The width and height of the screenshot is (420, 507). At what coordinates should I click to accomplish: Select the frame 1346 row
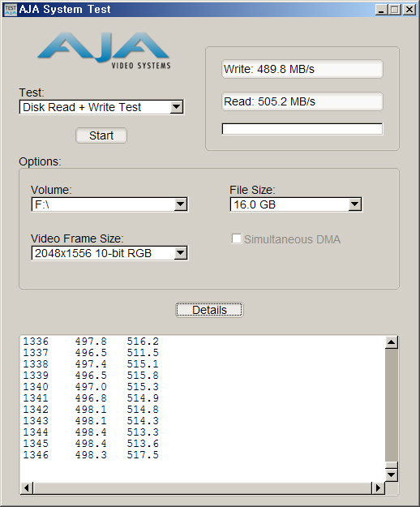click(91, 455)
